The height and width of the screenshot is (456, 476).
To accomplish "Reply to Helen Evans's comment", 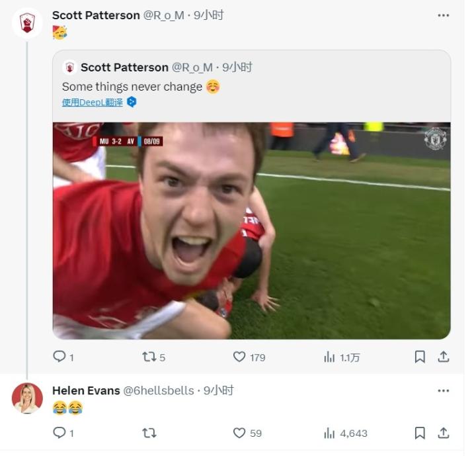I will click(x=59, y=433).
